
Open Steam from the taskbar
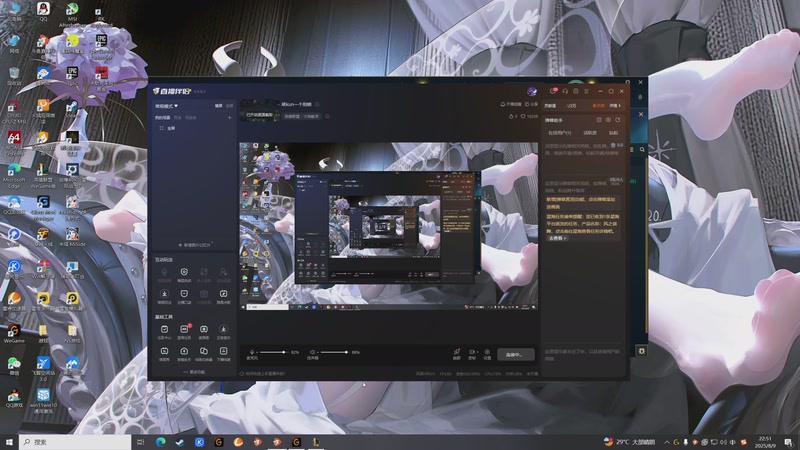180,442
